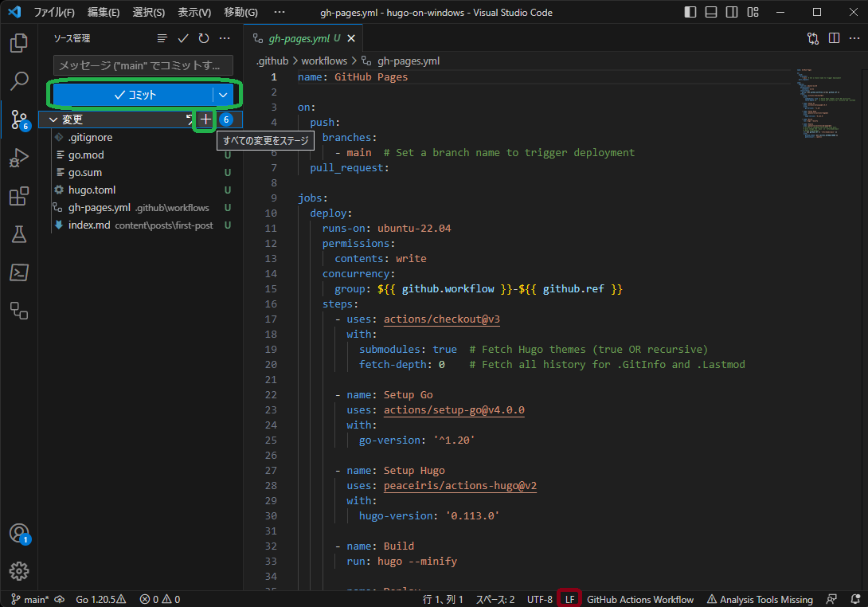Open index.md in changes list

coord(140,225)
